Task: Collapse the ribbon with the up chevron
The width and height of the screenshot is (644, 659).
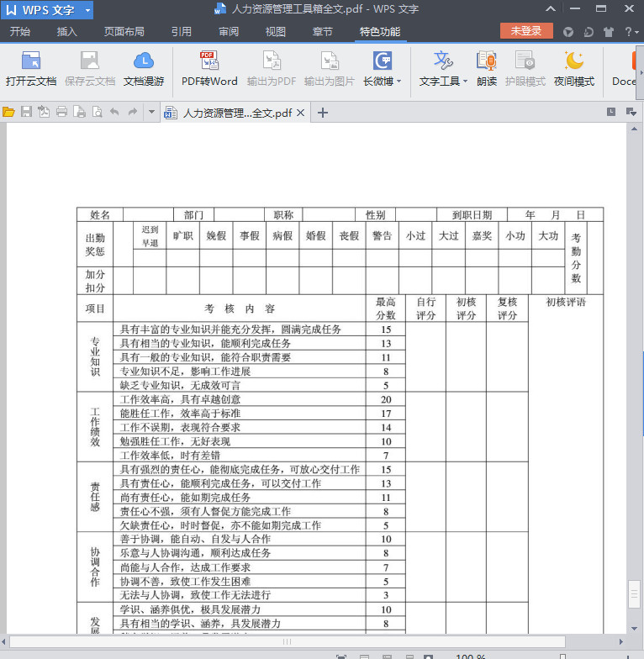Action: (550, 8)
